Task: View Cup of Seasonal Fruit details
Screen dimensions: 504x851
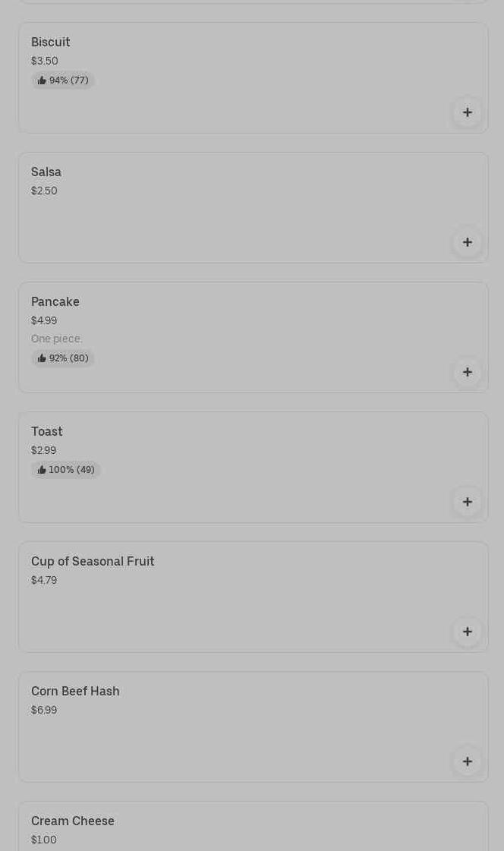Action: click(x=93, y=562)
